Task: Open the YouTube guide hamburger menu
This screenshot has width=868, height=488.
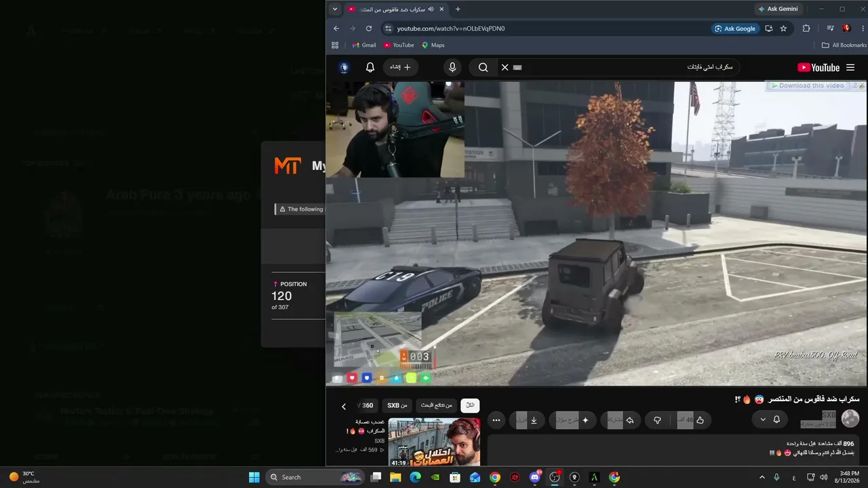Action: click(x=850, y=68)
